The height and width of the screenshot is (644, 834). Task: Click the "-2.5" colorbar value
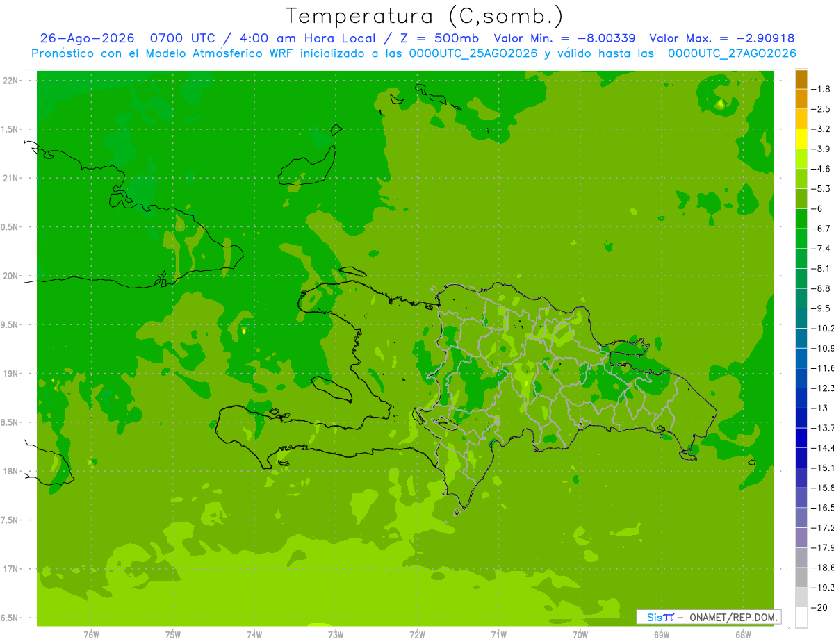pyautogui.click(x=821, y=109)
